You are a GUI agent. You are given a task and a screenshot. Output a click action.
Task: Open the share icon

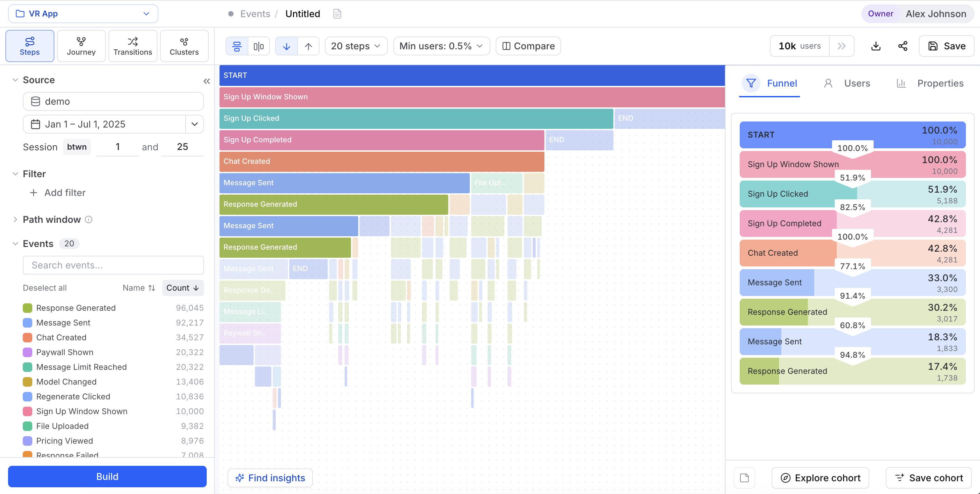tap(902, 46)
